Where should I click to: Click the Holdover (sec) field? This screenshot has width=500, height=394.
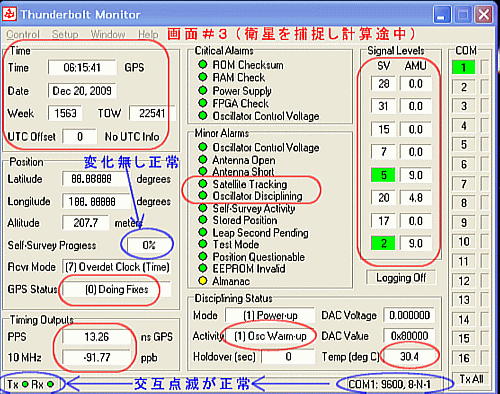(x=288, y=357)
